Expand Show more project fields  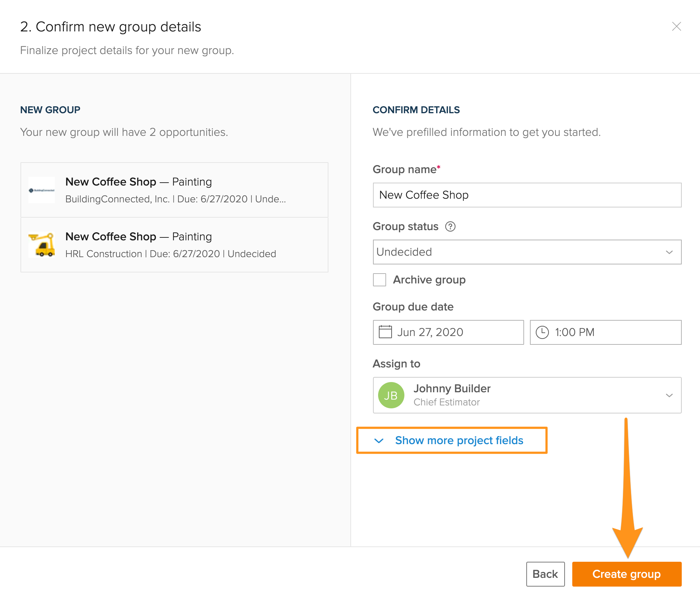coord(459,440)
